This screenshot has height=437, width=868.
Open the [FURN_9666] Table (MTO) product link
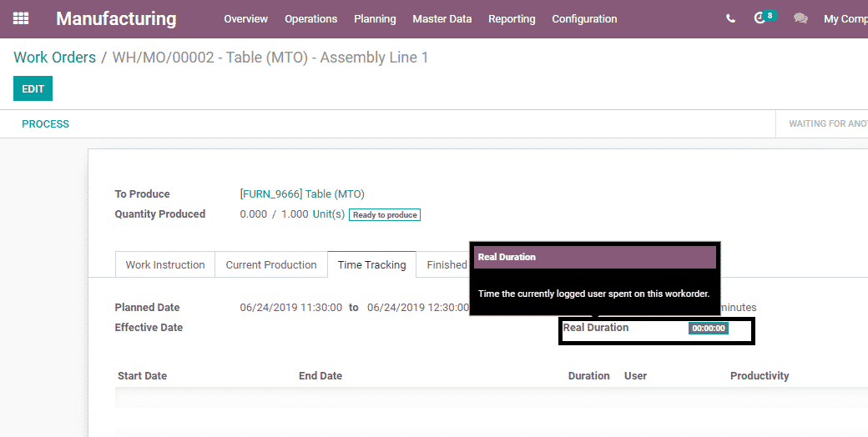point(302,194)
